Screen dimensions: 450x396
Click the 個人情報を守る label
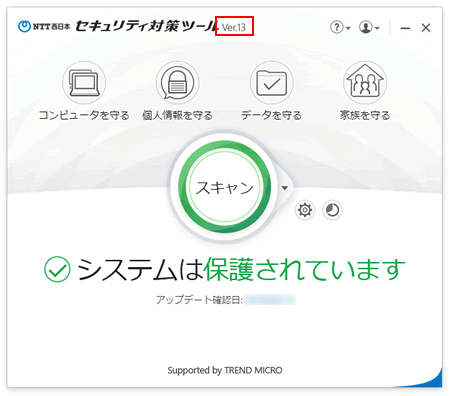coord(177,115)
